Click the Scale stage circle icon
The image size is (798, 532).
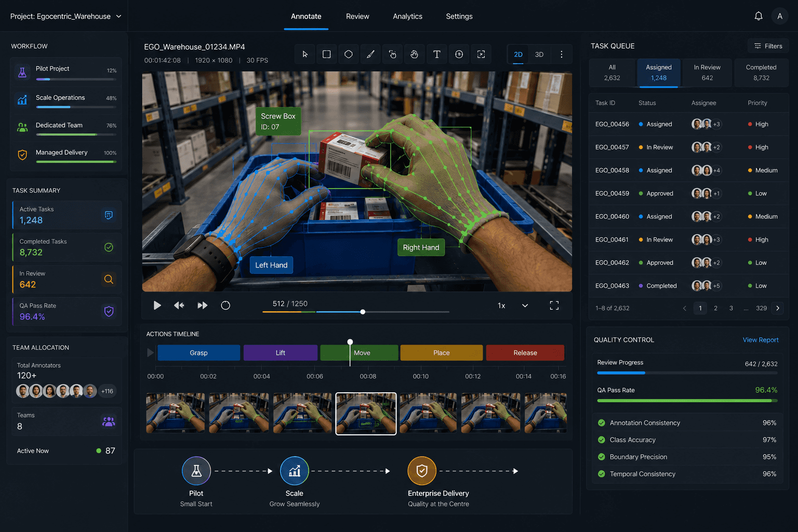(x=295, y=471)
